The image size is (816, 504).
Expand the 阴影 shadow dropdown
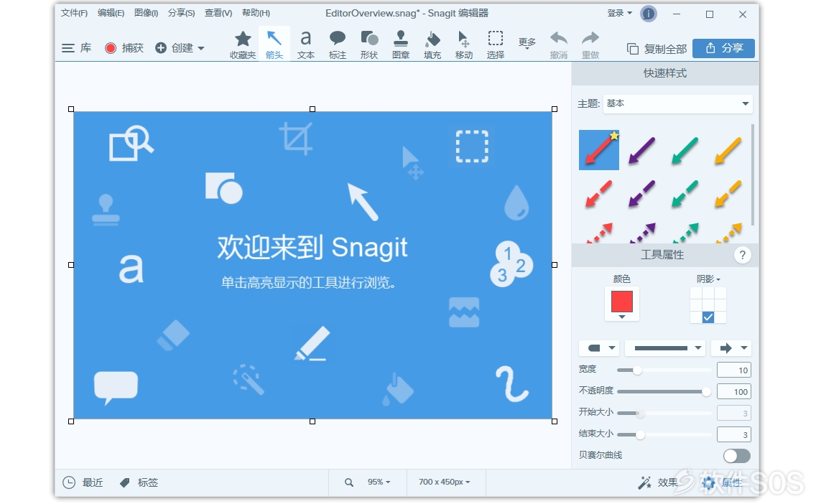click(708, 279)
